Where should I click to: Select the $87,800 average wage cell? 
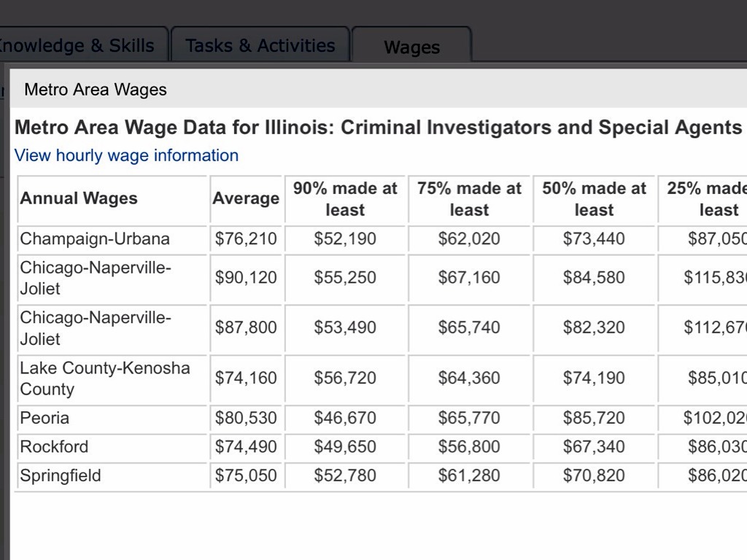tap(246, 327)
